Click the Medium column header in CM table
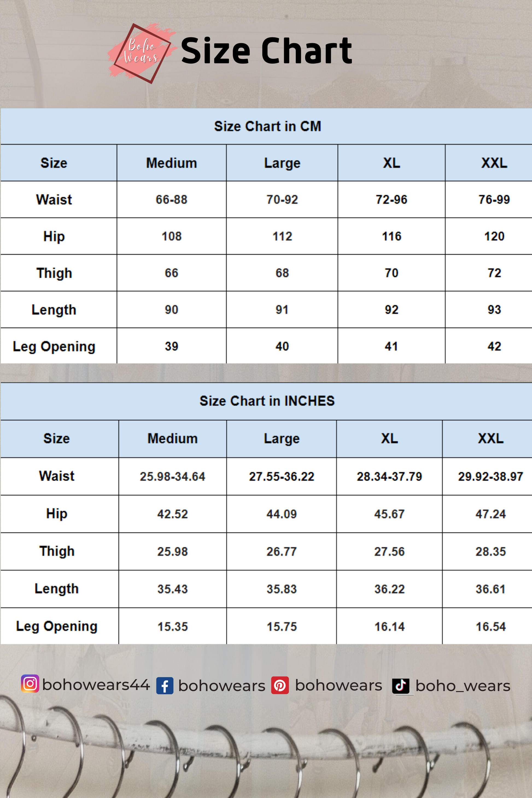Screen dimensions: 532x798 (171, 163)
